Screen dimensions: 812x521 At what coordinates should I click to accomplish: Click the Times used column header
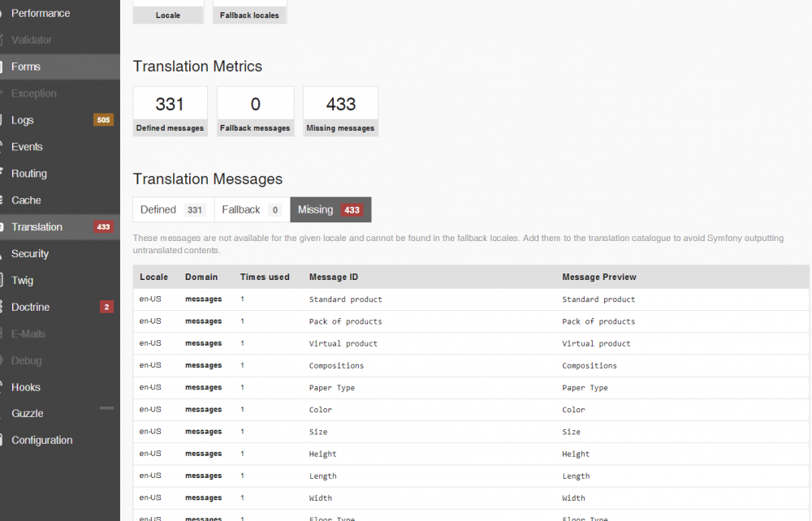265,278
